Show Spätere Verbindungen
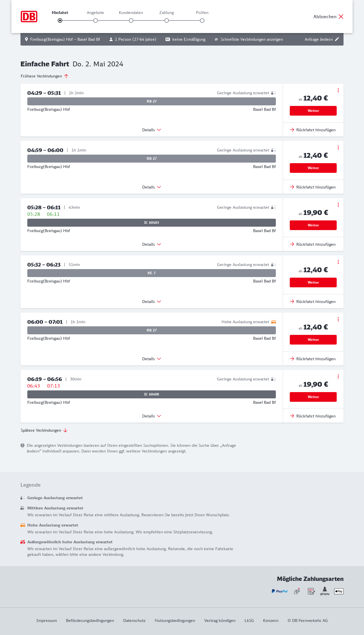The height and width of the screenshot is (635, 364). tap(44, 430)
